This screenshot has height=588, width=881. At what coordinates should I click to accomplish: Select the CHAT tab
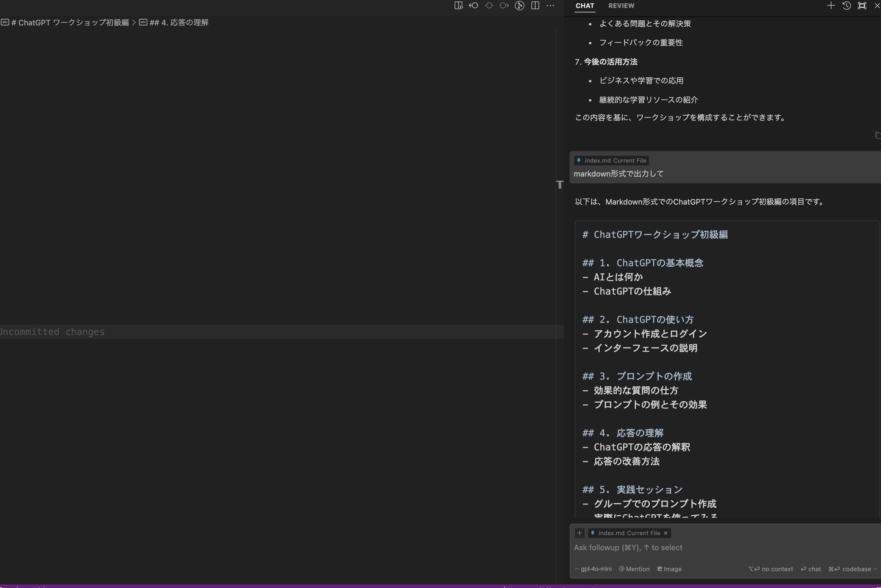point(585,6)
